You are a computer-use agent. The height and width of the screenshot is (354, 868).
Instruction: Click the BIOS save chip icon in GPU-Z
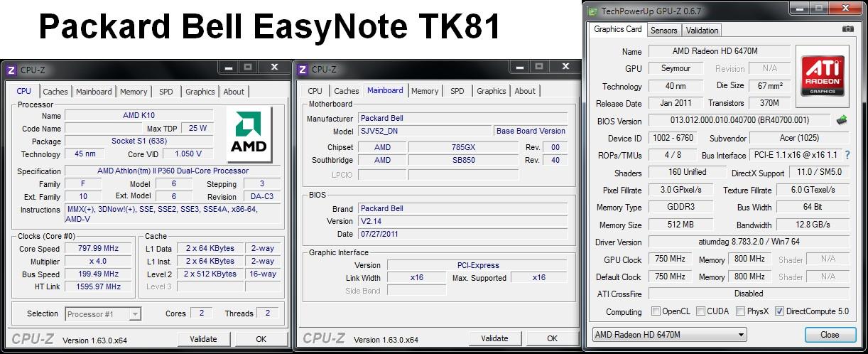(x=842, y=120)
